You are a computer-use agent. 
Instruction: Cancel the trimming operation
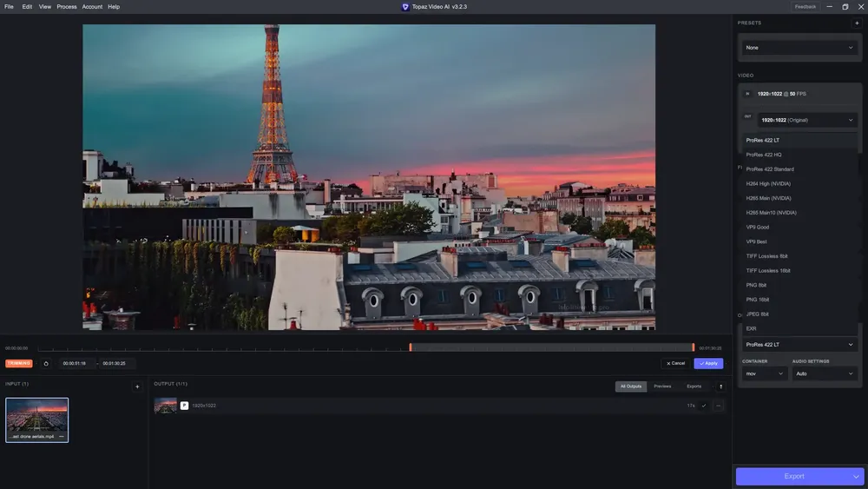(675, 364)
